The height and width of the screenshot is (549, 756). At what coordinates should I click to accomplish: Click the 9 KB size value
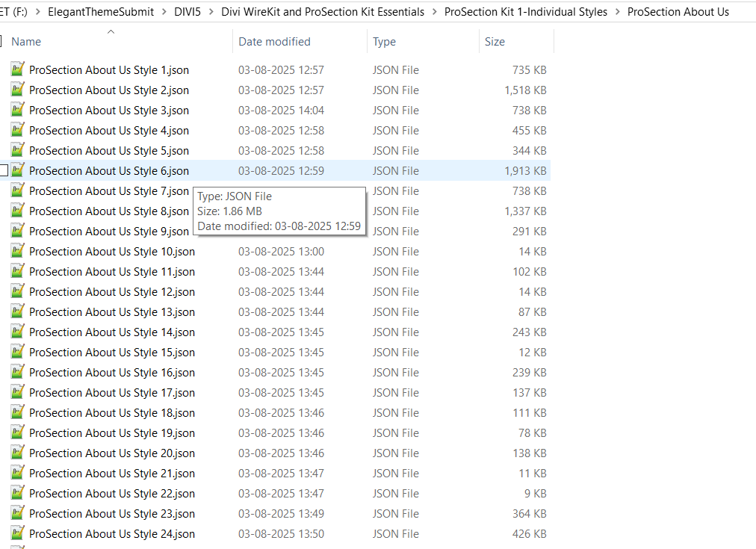coord(535,493)
